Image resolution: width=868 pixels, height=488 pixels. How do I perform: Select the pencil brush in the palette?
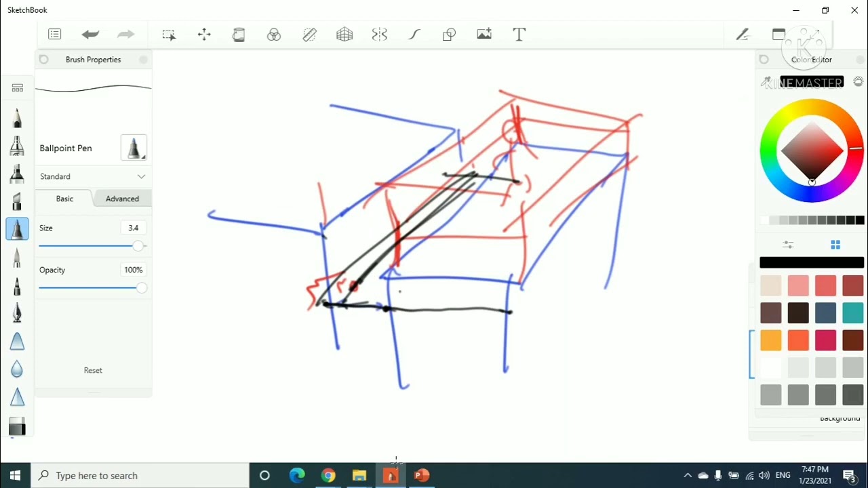pos(17,117)
